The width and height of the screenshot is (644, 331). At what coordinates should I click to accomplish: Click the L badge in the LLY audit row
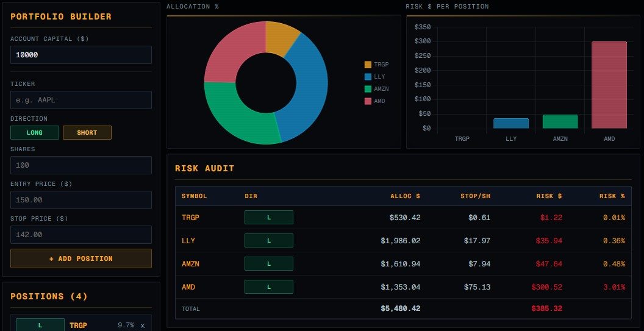coord(268,241)
